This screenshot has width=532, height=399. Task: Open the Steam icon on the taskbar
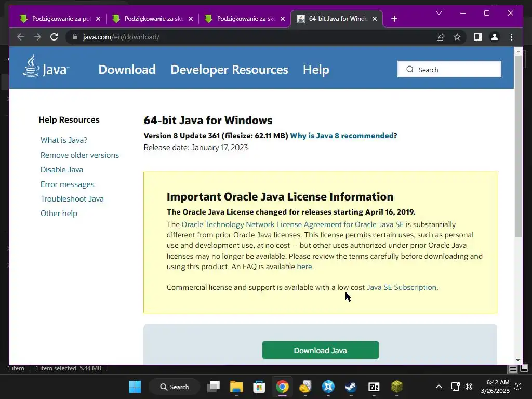(x=351, y=387)
